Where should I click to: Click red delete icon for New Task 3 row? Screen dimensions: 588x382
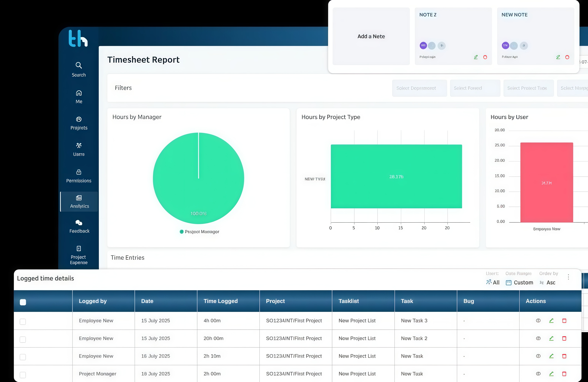tap(564, 321)
